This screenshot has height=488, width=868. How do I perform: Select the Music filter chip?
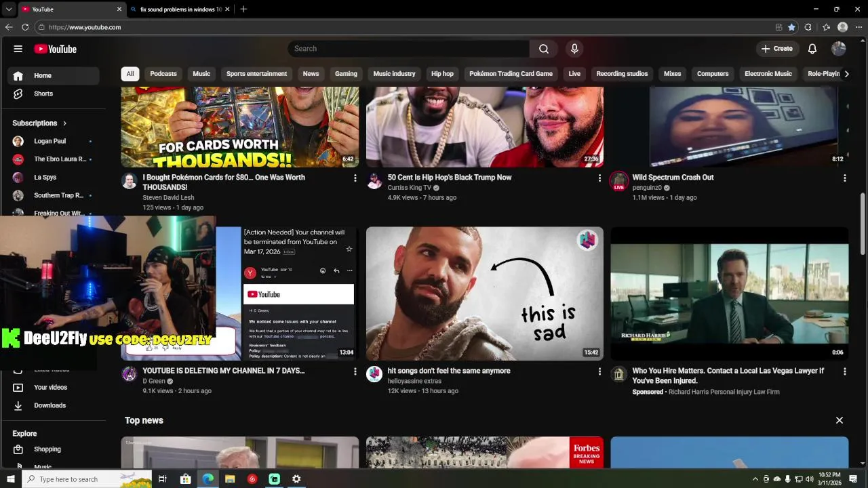201,74
